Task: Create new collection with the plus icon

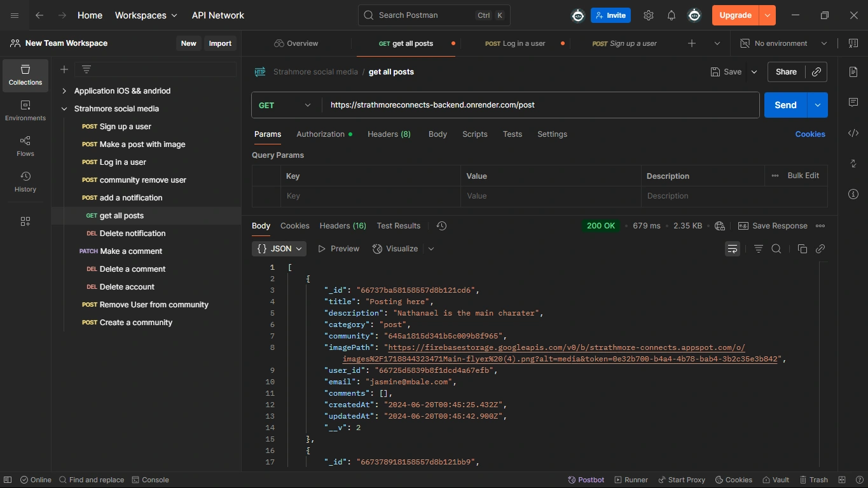Action: 64,69
